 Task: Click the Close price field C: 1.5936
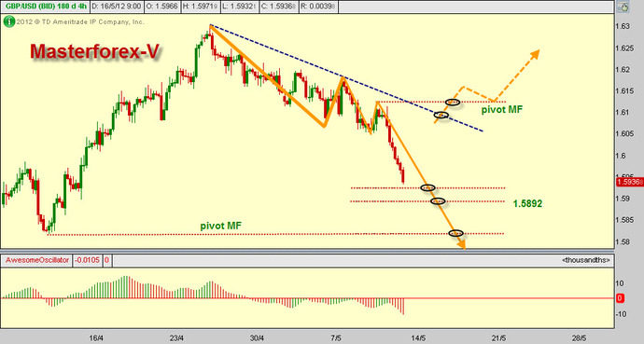tap(279, 7)
